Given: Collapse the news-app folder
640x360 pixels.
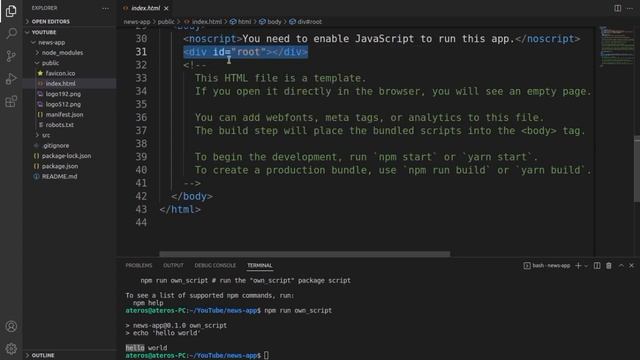Looking at the screenshot, I should click(x=51, y=42).
